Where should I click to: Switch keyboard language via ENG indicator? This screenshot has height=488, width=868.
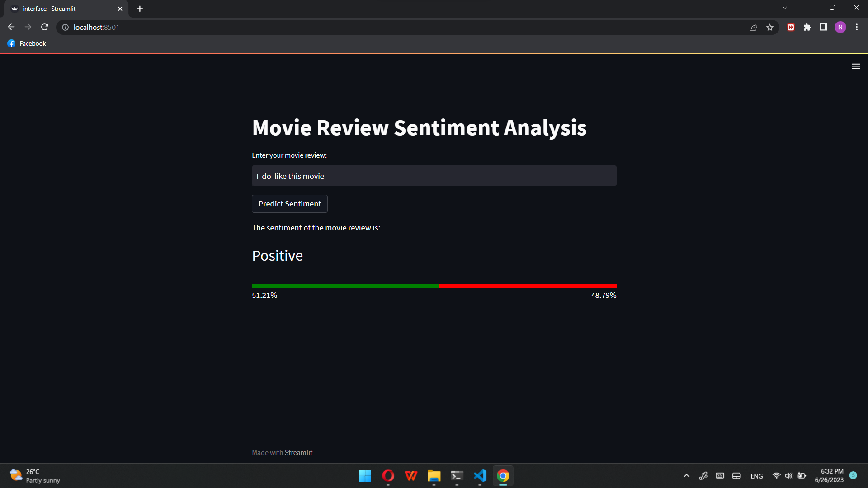[x=756, y=475]
